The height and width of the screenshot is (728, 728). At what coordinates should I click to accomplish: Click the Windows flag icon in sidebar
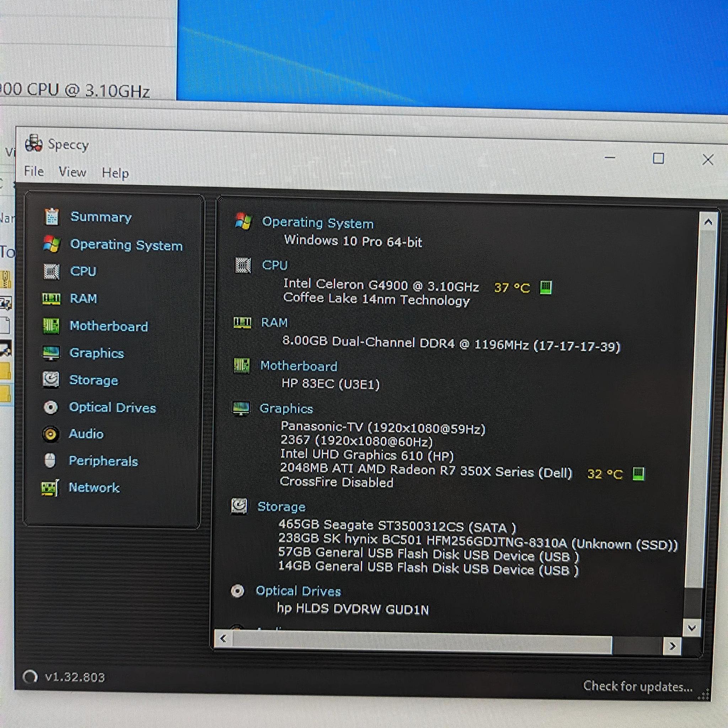pos(51,244)
